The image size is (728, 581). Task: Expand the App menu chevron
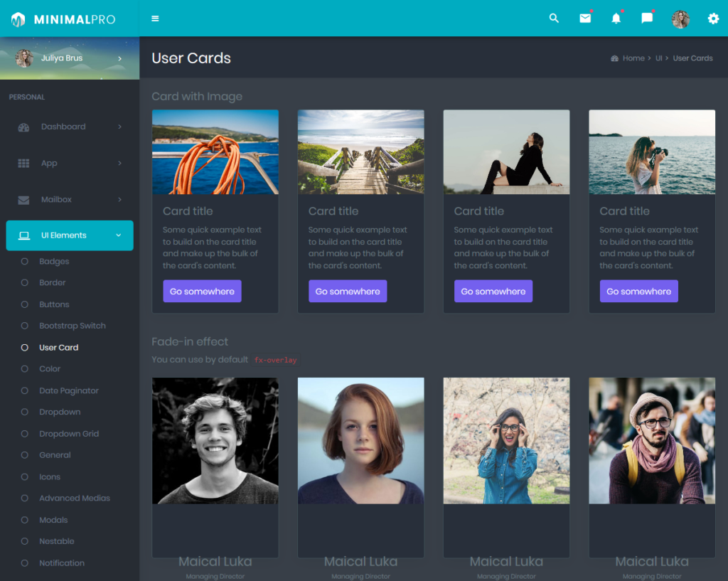tap(119, 163)
